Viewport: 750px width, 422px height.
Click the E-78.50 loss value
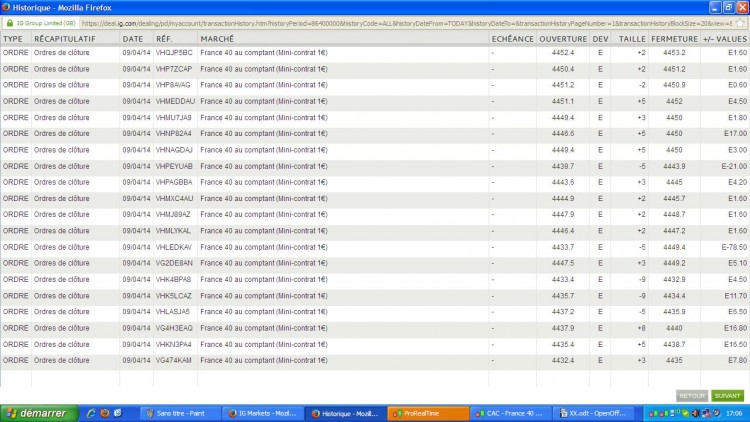click(x=734, y=247)
